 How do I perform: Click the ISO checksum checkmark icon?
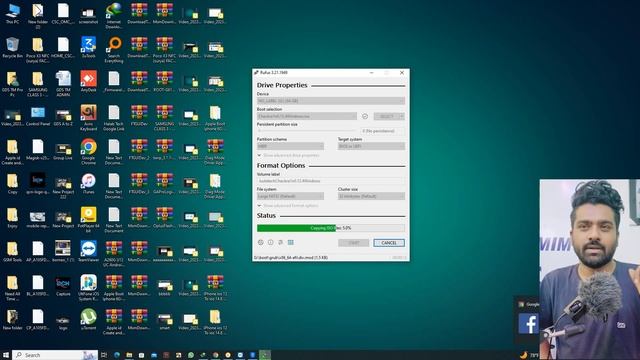(365, 116)
